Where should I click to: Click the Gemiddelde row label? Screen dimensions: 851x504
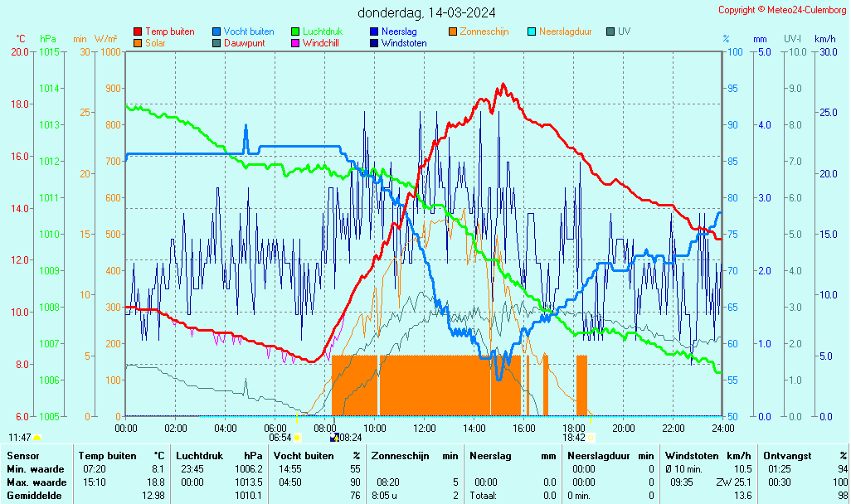pyautogui.click(x=33, y=495)
